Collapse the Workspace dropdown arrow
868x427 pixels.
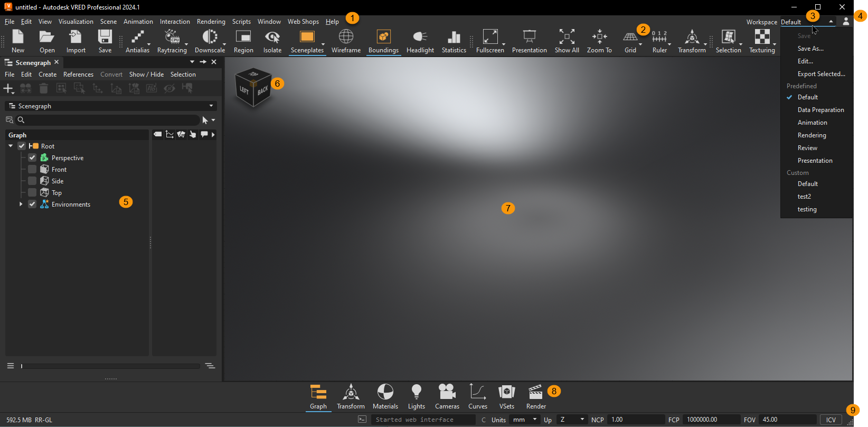831,22
